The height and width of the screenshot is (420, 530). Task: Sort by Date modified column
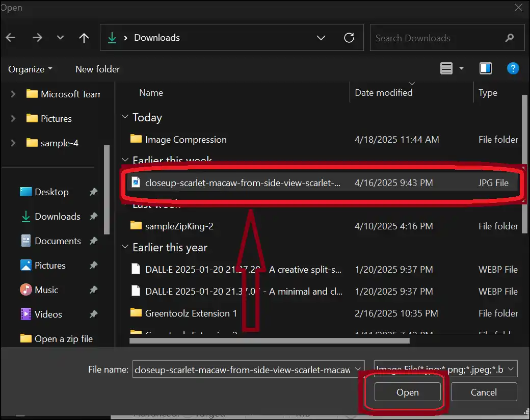384,93
